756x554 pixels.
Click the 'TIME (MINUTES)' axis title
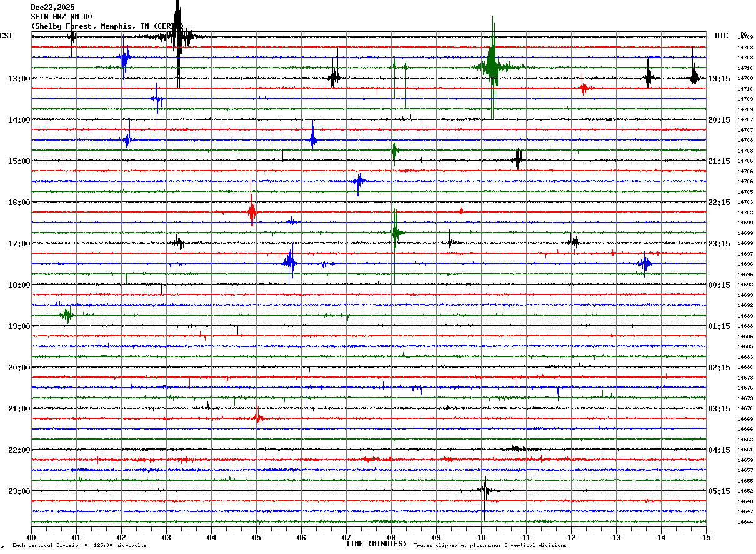376,544
